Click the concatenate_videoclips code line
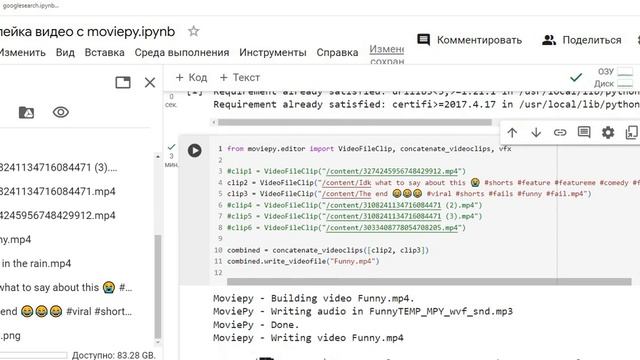Image resolution: width=640 pixels, height=360 pixels. [x=328, y=250]
